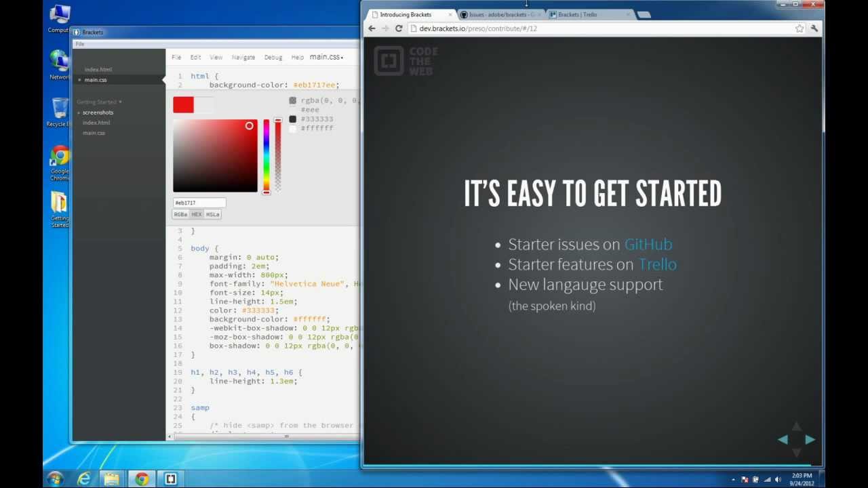868x488 pixels.
Task: Open index.html in the Getting Started project tree
Action: point(96,123)
